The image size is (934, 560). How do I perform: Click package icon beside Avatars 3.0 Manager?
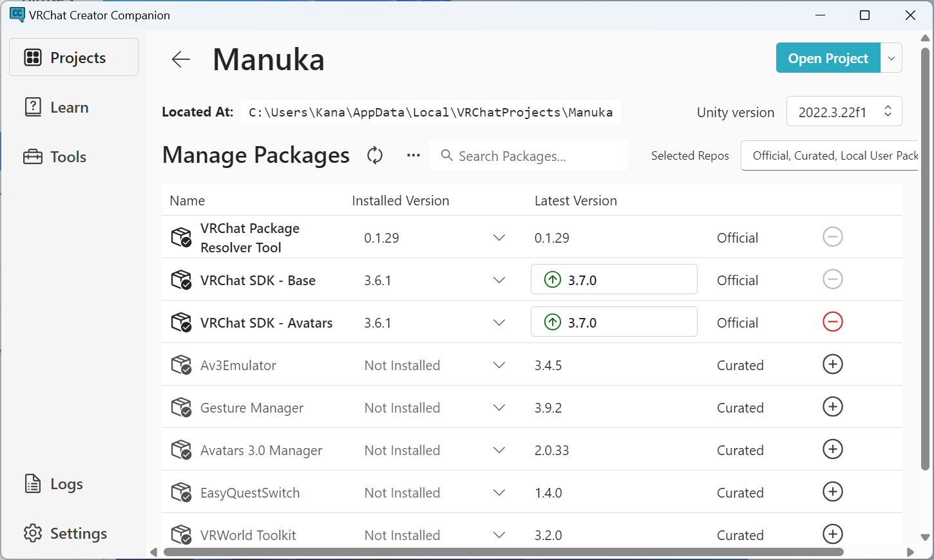[181, 450]
